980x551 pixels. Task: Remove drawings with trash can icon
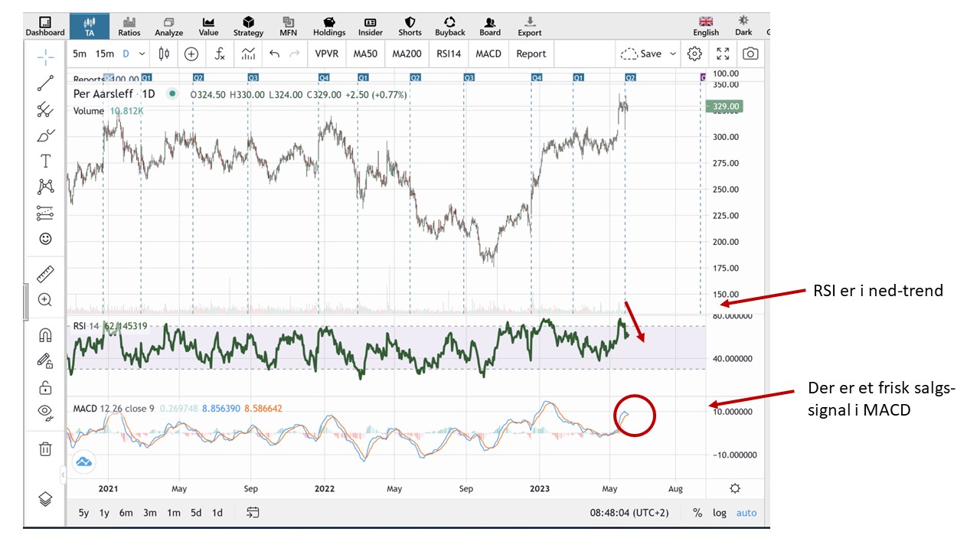(45, 448)
